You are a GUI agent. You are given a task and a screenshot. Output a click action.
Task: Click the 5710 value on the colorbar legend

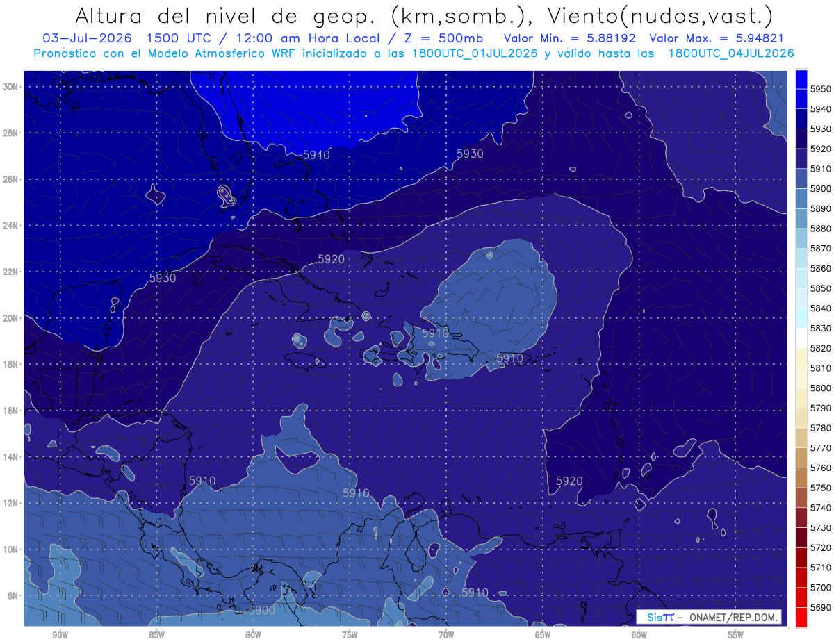pyautogui.click(x=821, y=567)
